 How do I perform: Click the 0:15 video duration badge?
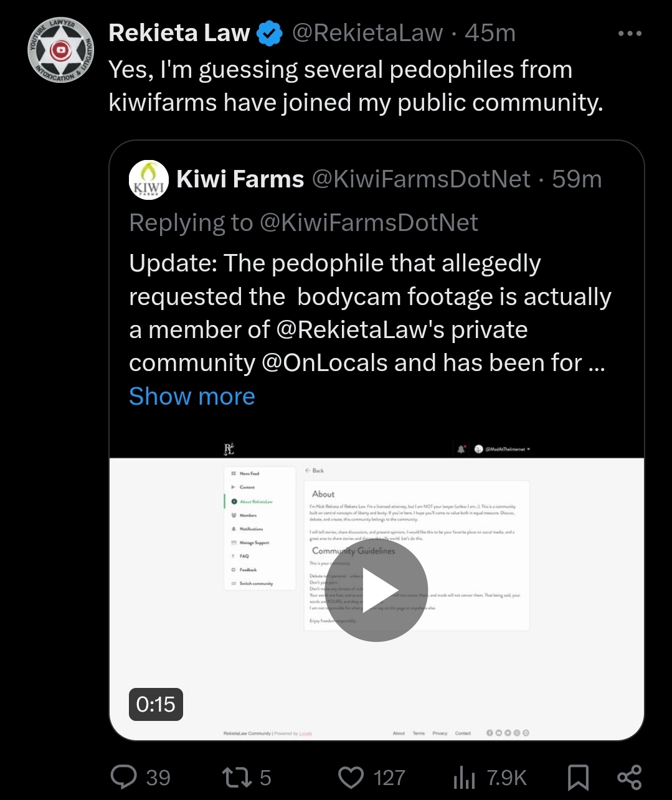(x=156, y=704)
